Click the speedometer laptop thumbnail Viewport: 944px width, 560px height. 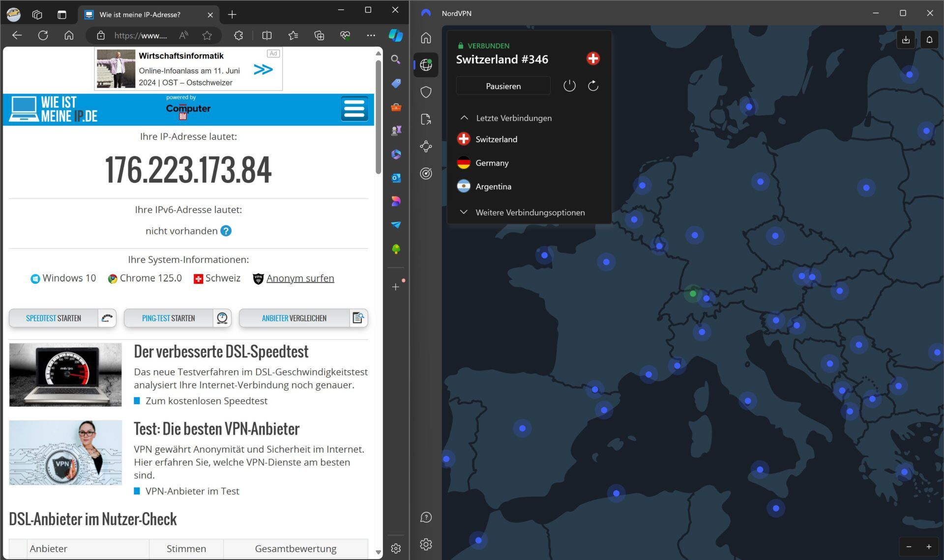tap(65, 375)
